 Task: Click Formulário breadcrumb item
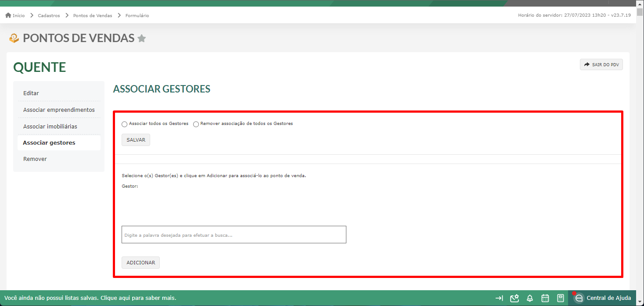(x=137, y=15)
